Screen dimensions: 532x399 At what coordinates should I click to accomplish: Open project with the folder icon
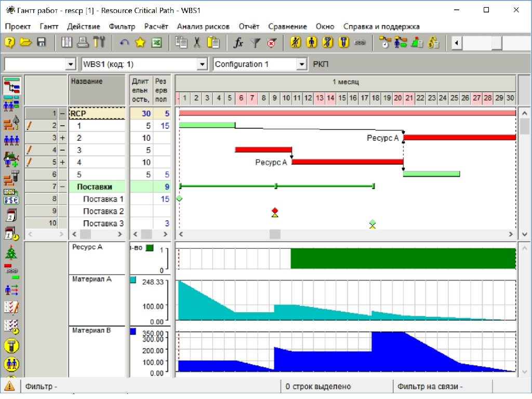coord(25,43)
